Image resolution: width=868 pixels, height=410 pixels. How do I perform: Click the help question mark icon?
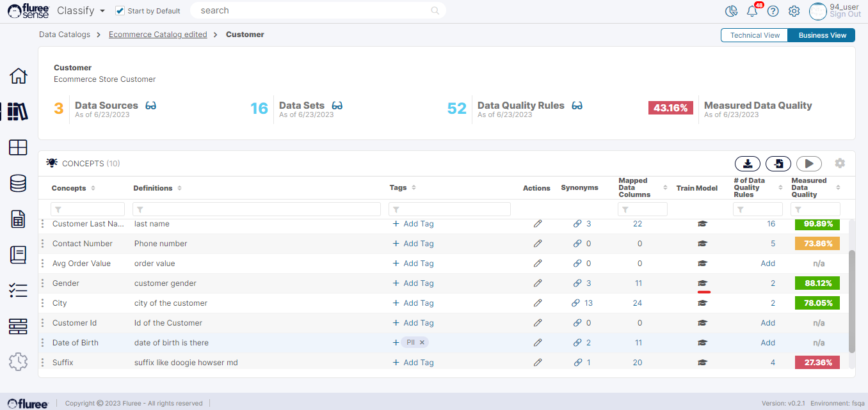click(773, 11)
